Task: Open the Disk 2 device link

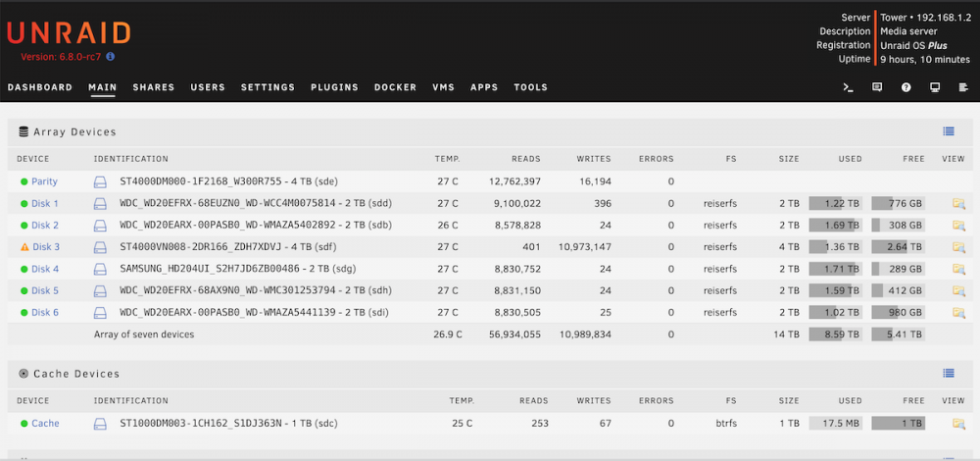Action: (45, 226)
